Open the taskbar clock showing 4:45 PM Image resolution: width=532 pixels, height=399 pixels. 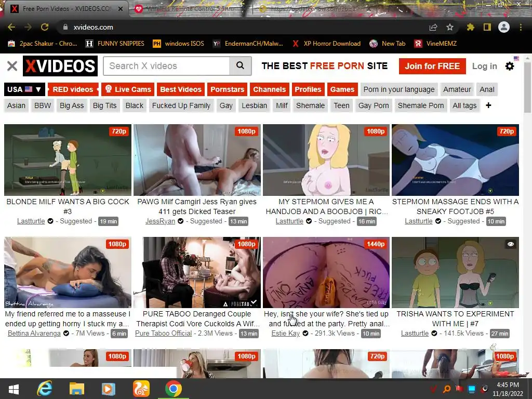pos(508,389)
